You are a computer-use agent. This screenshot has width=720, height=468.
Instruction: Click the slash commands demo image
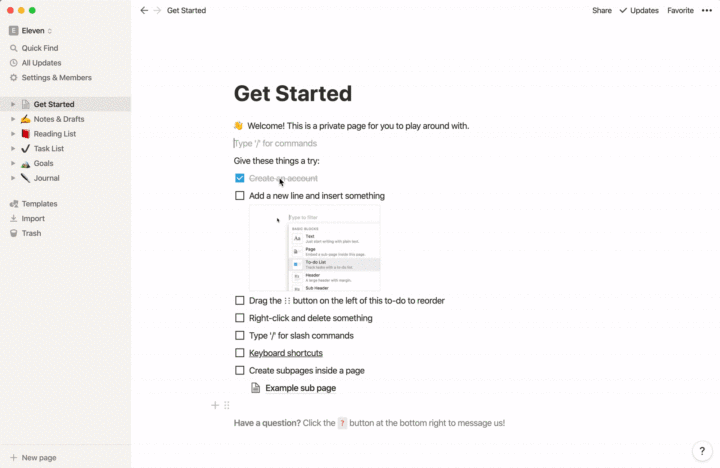click(314, 249)
